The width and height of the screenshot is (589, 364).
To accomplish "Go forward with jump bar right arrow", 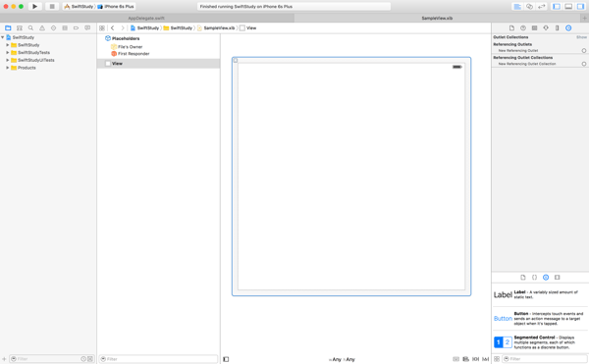I will (123, 28).
